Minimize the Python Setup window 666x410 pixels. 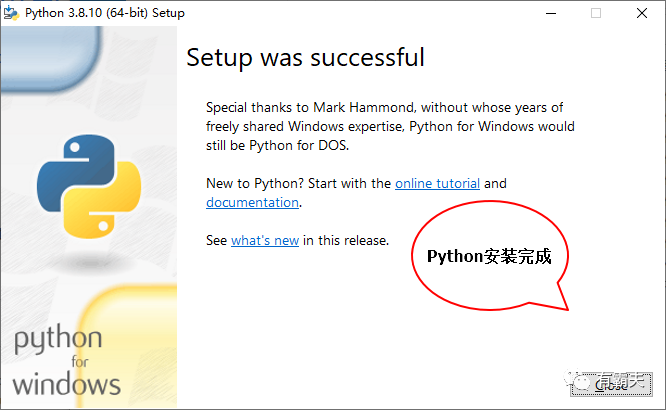coord(550,14)
